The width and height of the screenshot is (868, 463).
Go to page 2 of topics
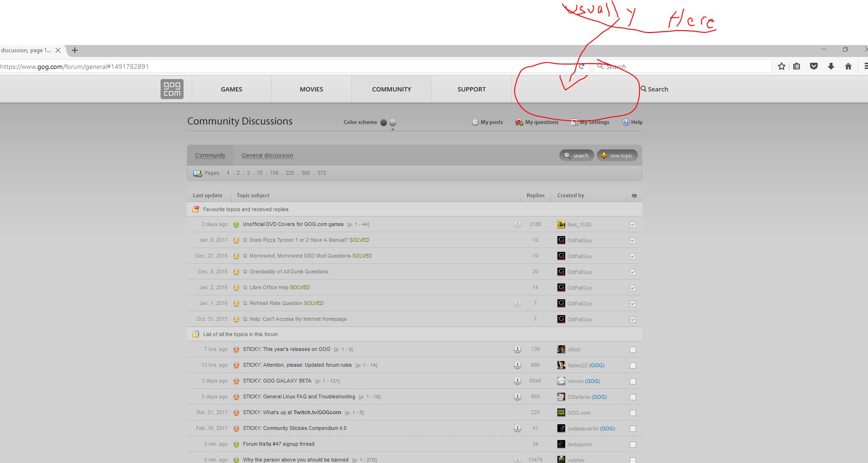click(238, 173)
